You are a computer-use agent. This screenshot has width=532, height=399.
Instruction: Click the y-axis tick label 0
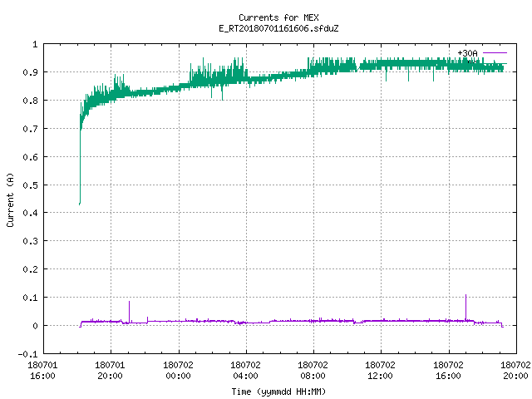[x=35, y=326]
